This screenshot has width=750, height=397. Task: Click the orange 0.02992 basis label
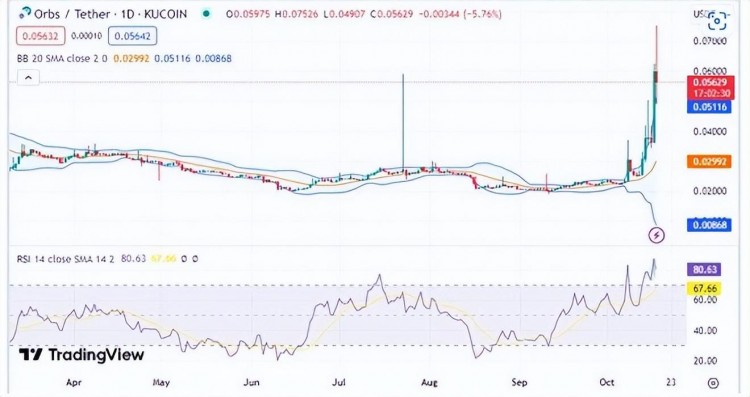coord(709,161)
